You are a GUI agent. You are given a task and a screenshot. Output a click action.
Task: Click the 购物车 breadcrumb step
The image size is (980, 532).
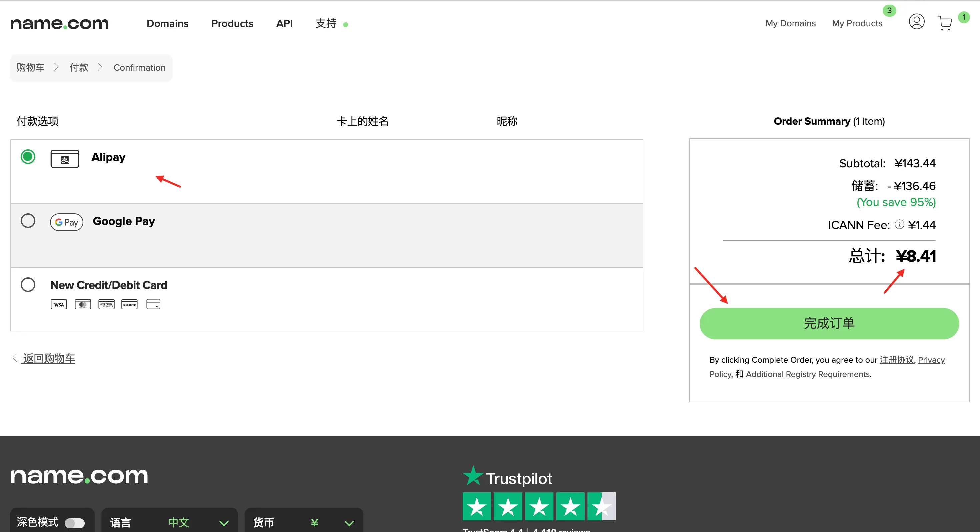click(30, 67)
